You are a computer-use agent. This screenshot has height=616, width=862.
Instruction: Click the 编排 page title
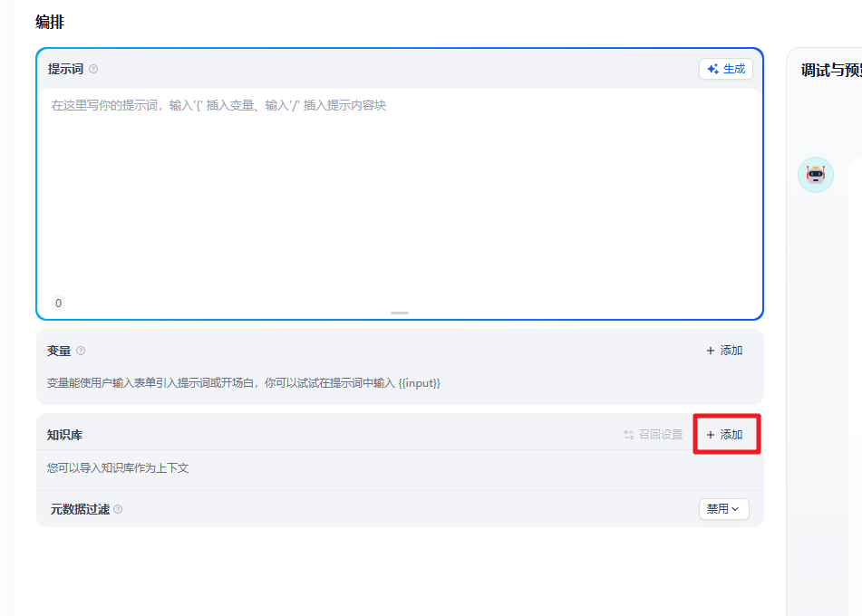50,22
